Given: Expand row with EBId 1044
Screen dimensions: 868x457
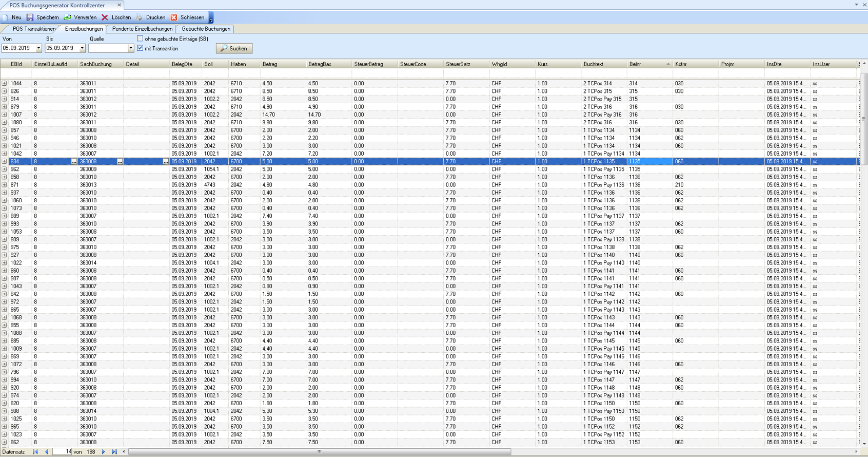Looking at the screenshot, I should click(x=4, y=83).
